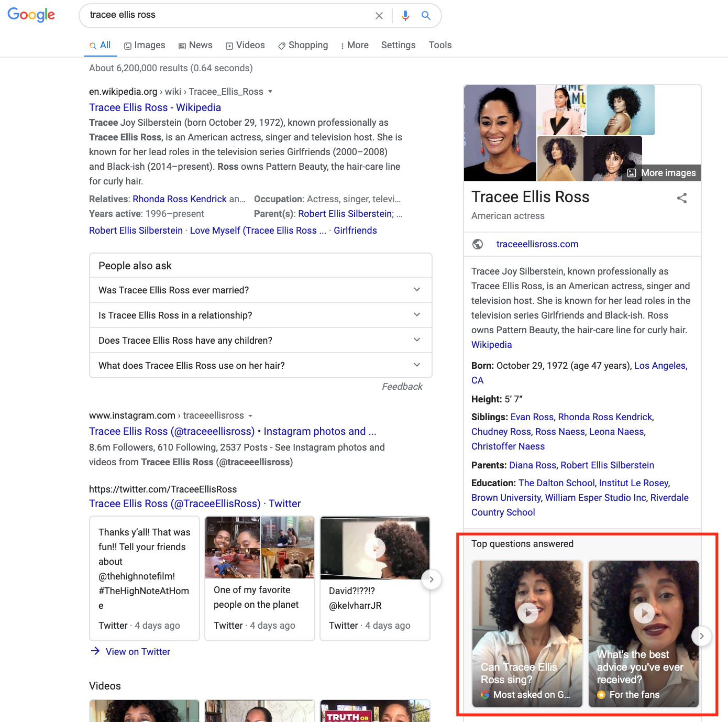
Task: Open the Wikipedia link in the knowledge panel
Action: (x=491, y=345)
